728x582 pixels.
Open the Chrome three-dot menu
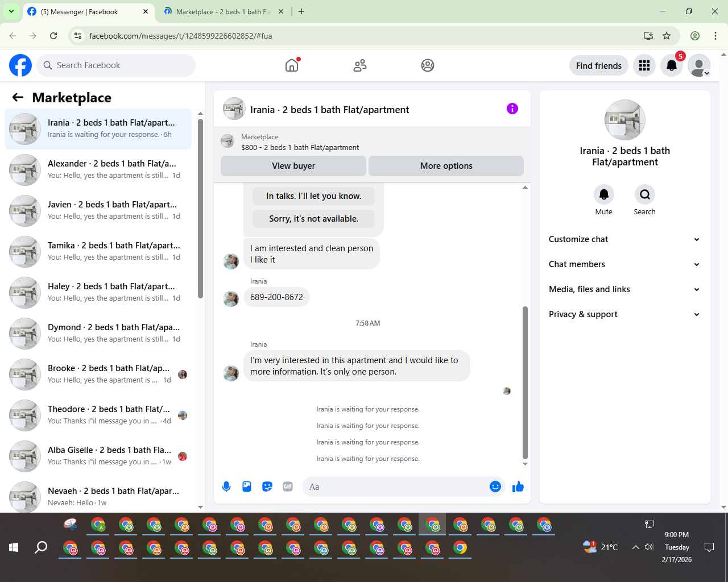click(x=715, y=36)
